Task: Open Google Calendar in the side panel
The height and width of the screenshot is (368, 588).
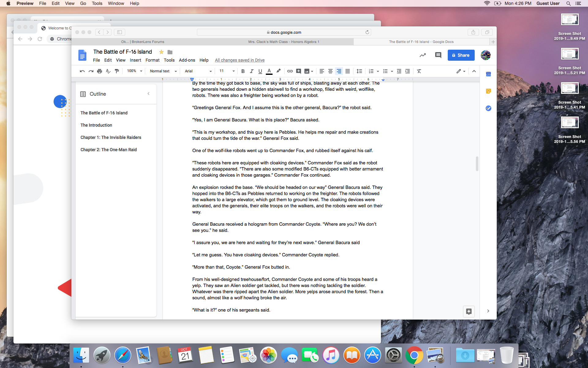Action: 488,74
